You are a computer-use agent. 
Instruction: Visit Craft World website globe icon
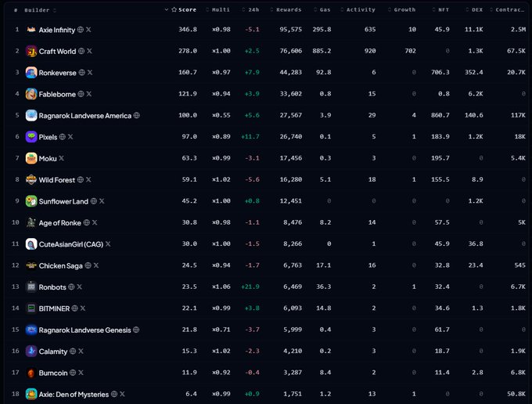click(x=81, y=51)
